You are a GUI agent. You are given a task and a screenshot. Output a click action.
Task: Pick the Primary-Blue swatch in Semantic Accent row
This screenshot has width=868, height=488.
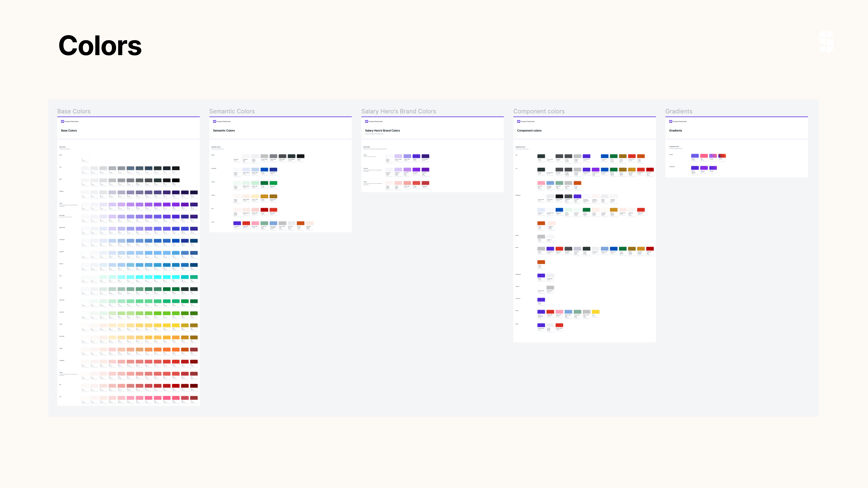point(237,223)
